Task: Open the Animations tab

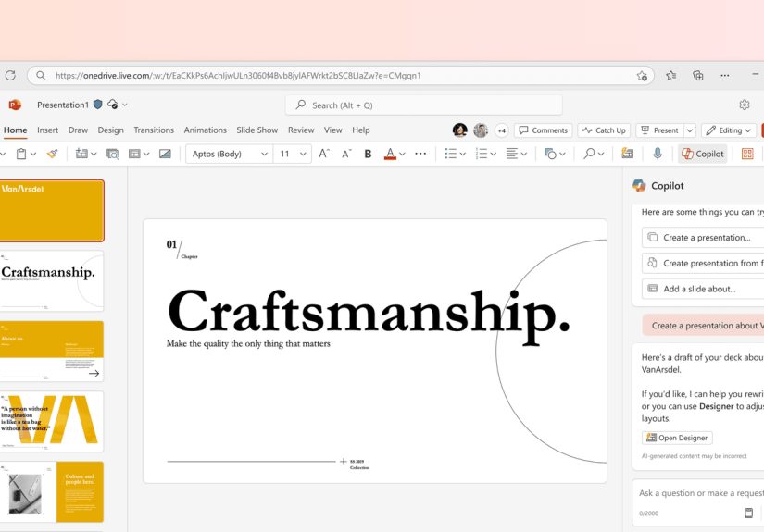Action: click(206, 130)
